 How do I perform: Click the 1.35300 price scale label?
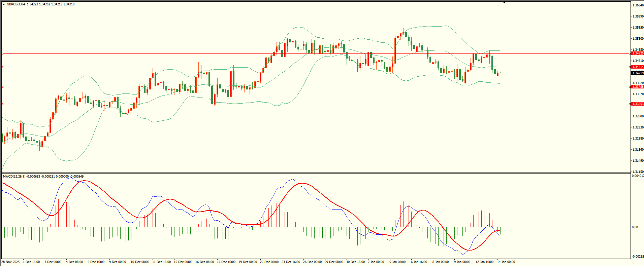pos(638,39)
